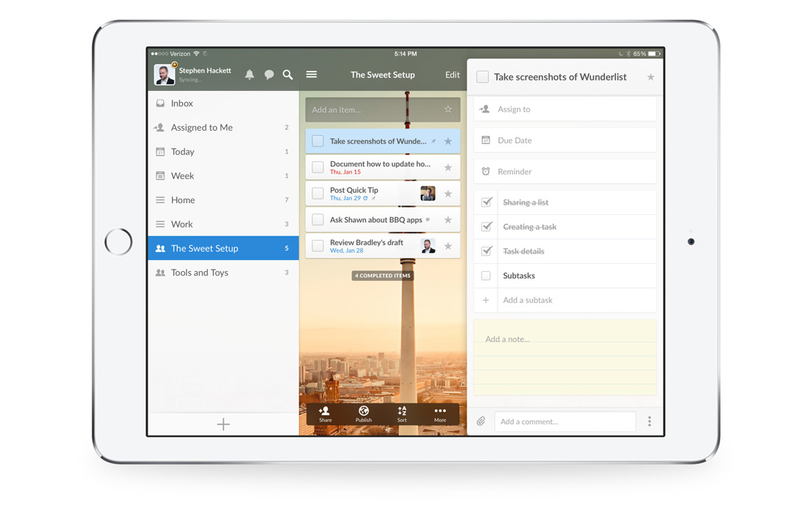Focus the Add a comment field
Viewport: 812px width, 512px height.
pyautogui.click(x=565, y=421)
